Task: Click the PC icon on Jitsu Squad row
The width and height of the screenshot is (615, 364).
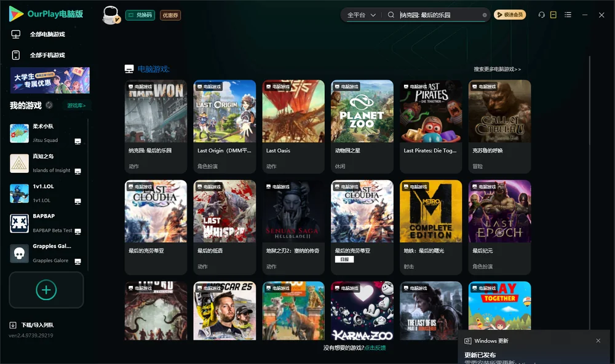Action: pyautogui.click(x=77, y=141)
